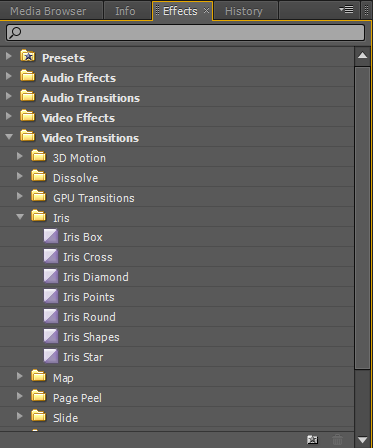
Task: Expand the Audio Effects folder
Action: (9, 76)
